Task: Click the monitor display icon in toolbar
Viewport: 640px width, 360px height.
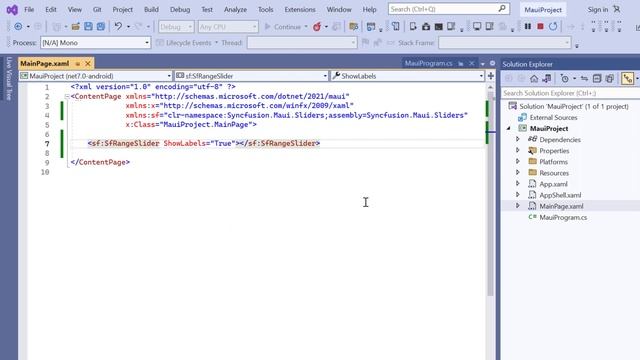Action: tap(477, 27)
